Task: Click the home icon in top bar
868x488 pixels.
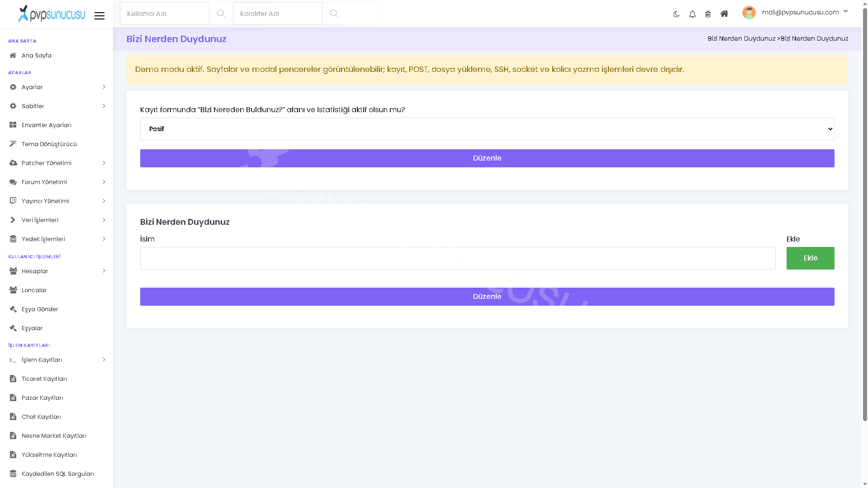Action: coord(724,14)
